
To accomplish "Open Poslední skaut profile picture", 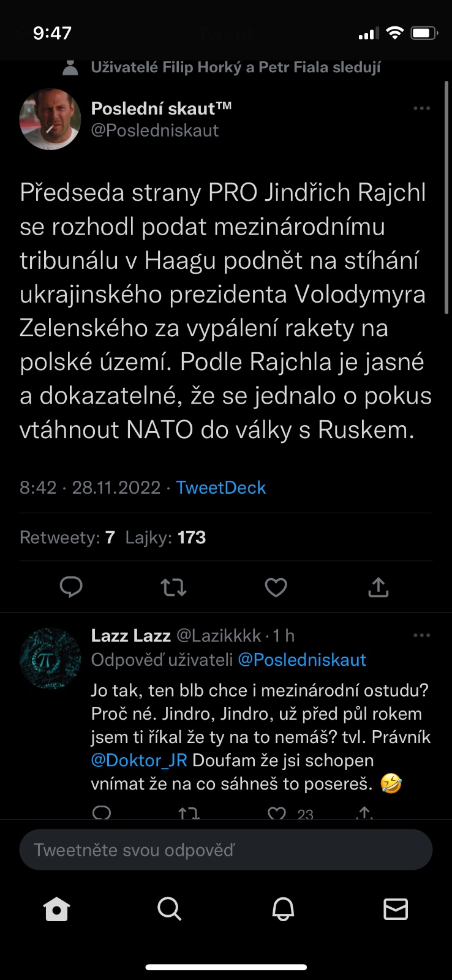I will click(50, 119).
